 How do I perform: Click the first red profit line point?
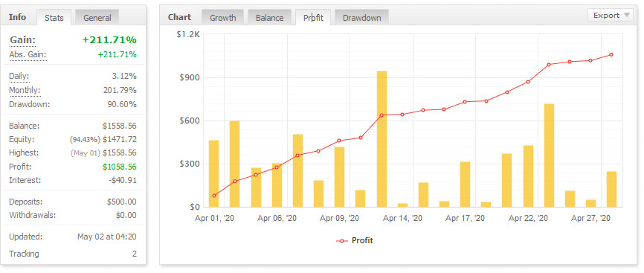[x=214, y=196]
